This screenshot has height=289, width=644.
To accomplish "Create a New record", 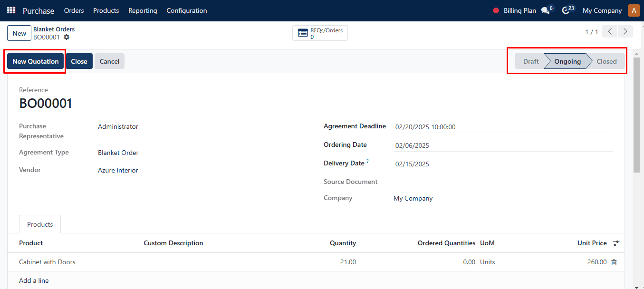I will 19,33.
